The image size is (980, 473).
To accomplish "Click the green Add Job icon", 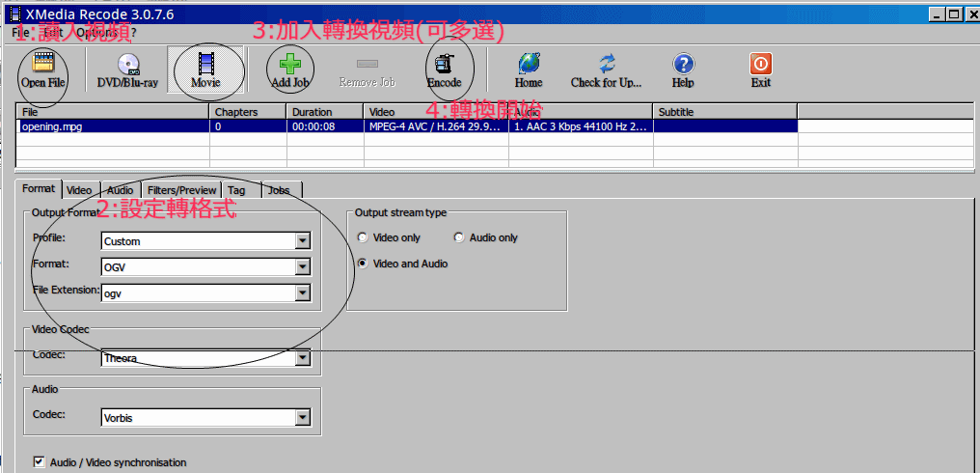I will (x=290, y=64).
